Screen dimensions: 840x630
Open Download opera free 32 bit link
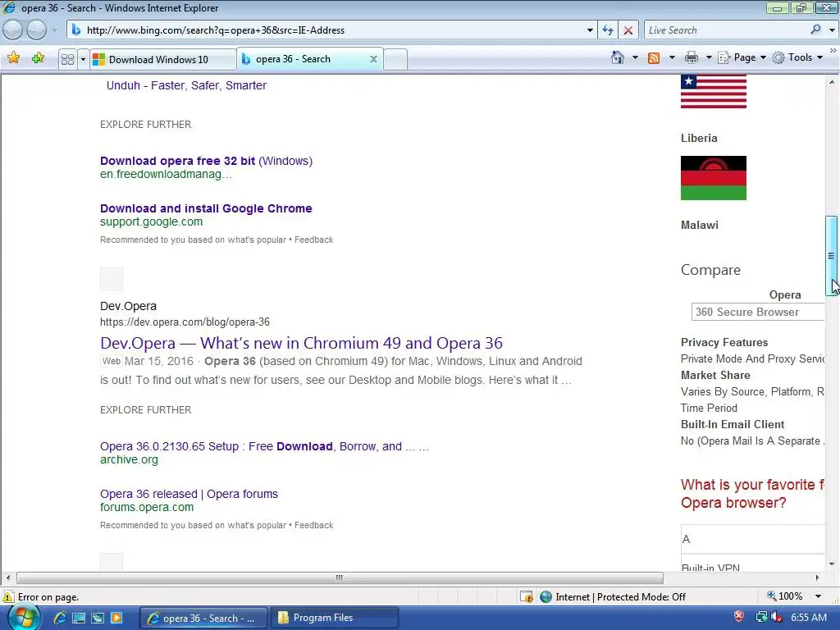click(x=206, y=161)
